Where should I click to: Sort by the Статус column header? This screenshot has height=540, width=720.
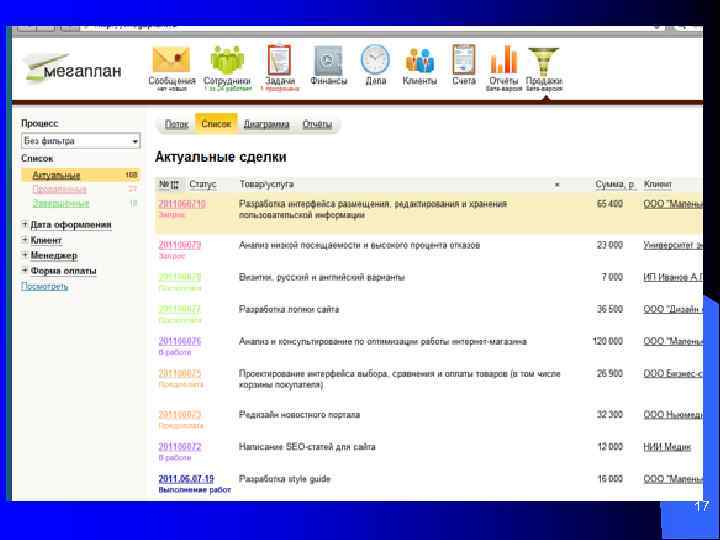coord(202,185)
